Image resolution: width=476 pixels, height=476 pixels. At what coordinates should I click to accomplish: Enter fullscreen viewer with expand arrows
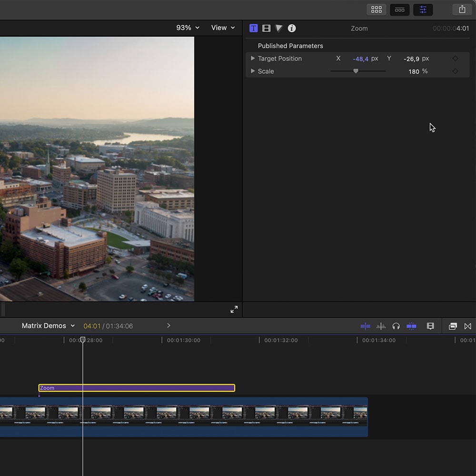click(234, 309)
